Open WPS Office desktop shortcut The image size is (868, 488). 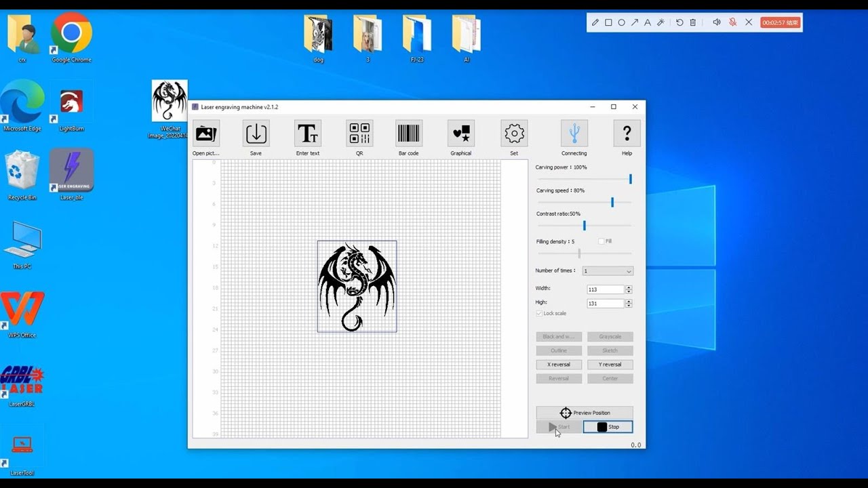coord(22,314)
